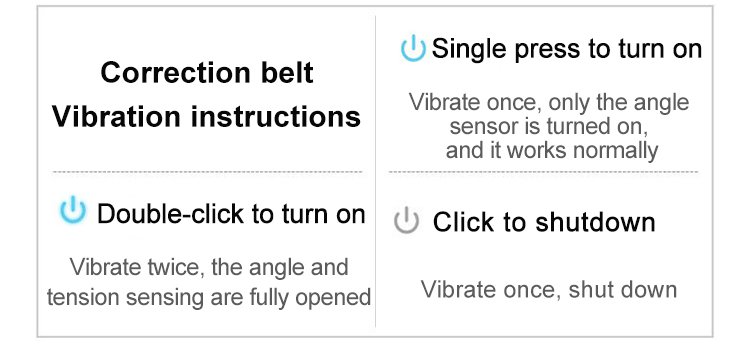Click the 'Vibration instructions' title text
The width and height of the screenshot is (750, 363).
click(207, 116)
